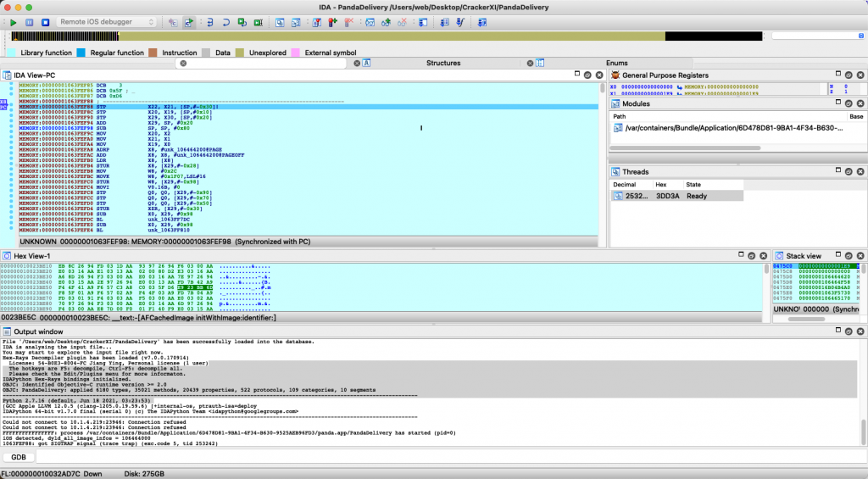The width and height of the screenshot is (868, 479).
Task: Click the Terminate process stop icon
Action: (x=45, y=21)
